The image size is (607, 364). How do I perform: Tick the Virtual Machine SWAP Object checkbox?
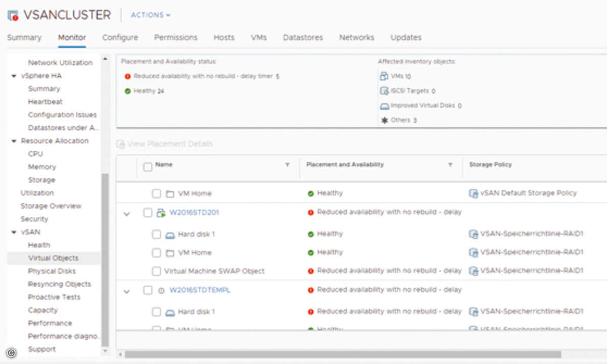coord(157,271)
